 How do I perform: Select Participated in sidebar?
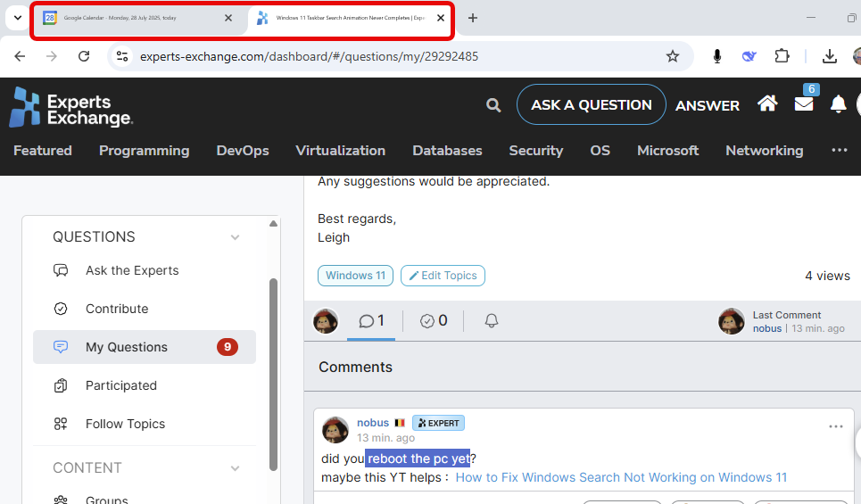point(145,385)
